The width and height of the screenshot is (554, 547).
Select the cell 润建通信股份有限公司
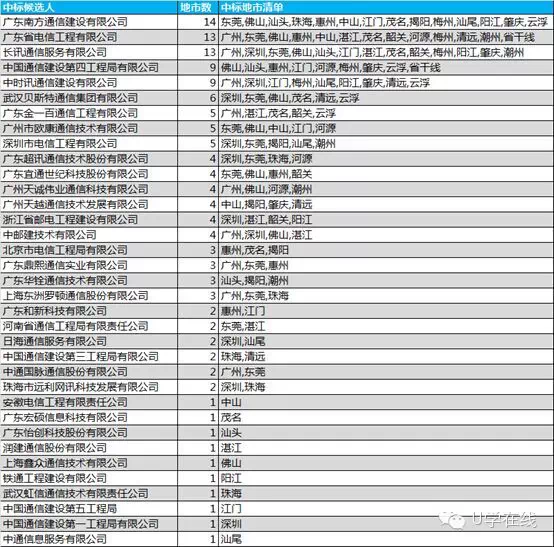click(89, 447)
